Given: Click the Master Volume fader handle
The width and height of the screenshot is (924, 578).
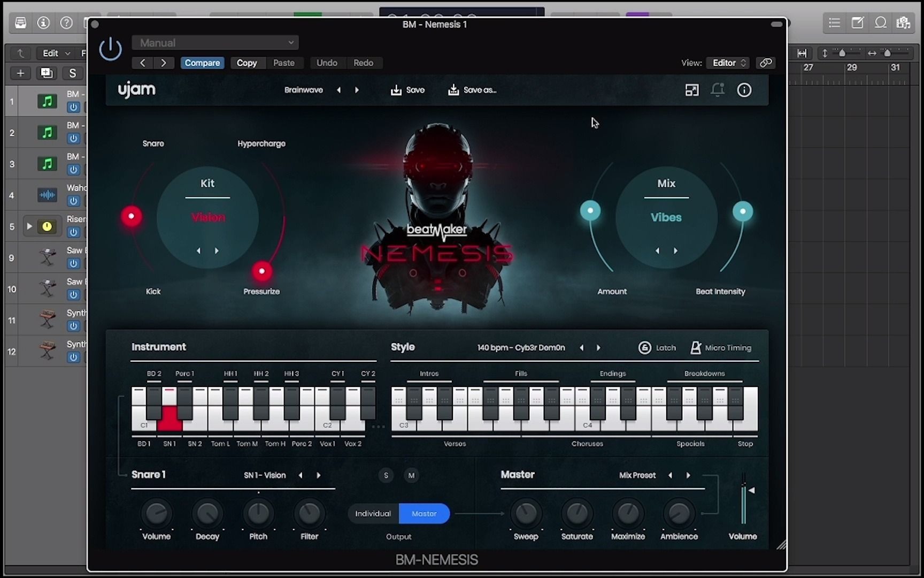Looking at the screenshot, I should (x=751, y=490).
